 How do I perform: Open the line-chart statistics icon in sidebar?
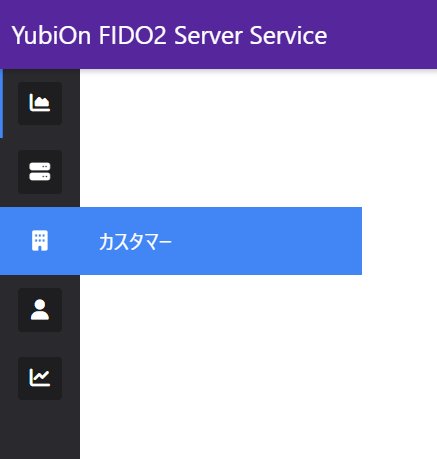pyautogui.click(x=40, y=378)
